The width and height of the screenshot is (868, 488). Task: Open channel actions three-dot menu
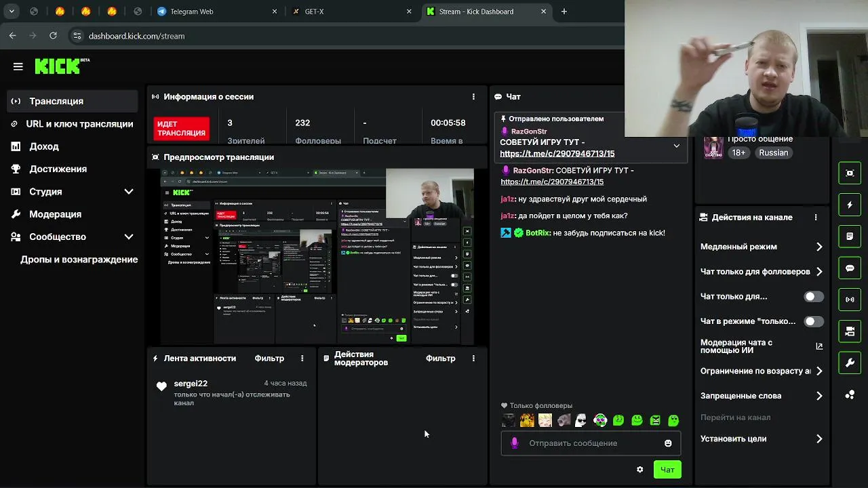point(816,218)
